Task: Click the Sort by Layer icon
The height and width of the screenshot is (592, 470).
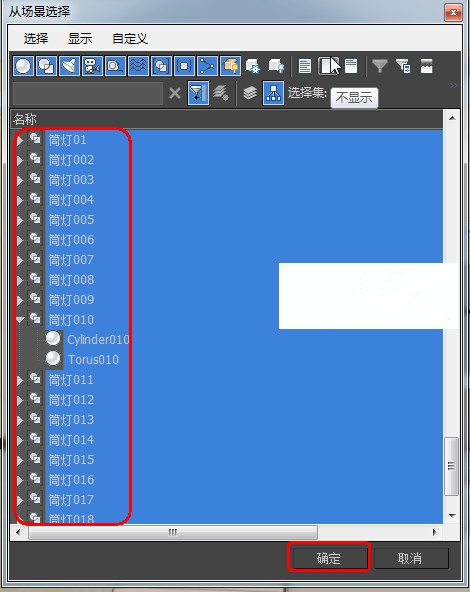Action: [250, 93]
